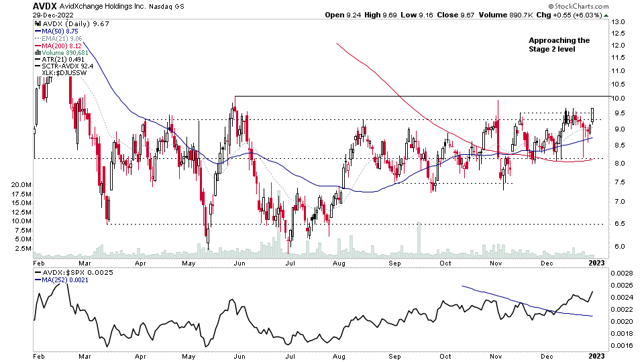
Task: Click the 12.0 price axis label
Action: tap(618, 46)
